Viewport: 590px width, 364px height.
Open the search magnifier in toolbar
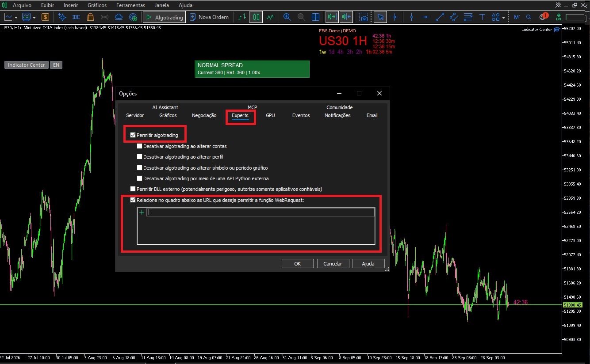coord(529,17)
